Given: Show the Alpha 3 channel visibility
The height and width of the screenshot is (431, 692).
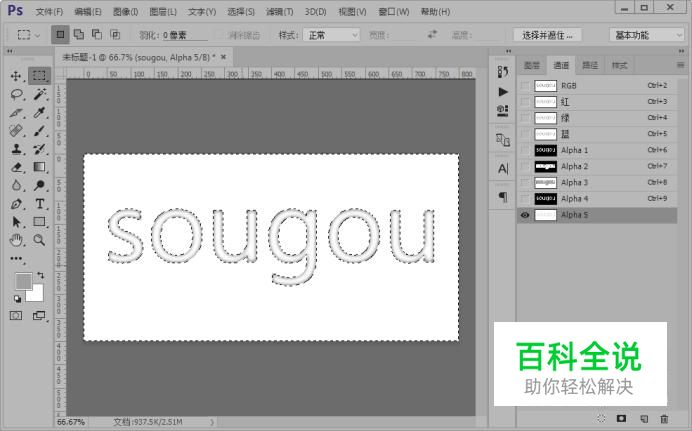Looking at the screenshot, I should tap(525, 182).
